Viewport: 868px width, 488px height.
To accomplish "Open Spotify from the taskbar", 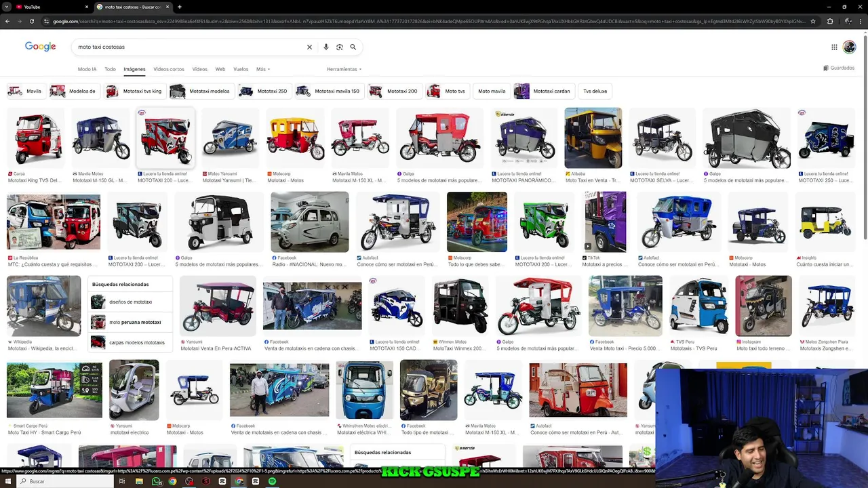I will [x=272, y=481].
